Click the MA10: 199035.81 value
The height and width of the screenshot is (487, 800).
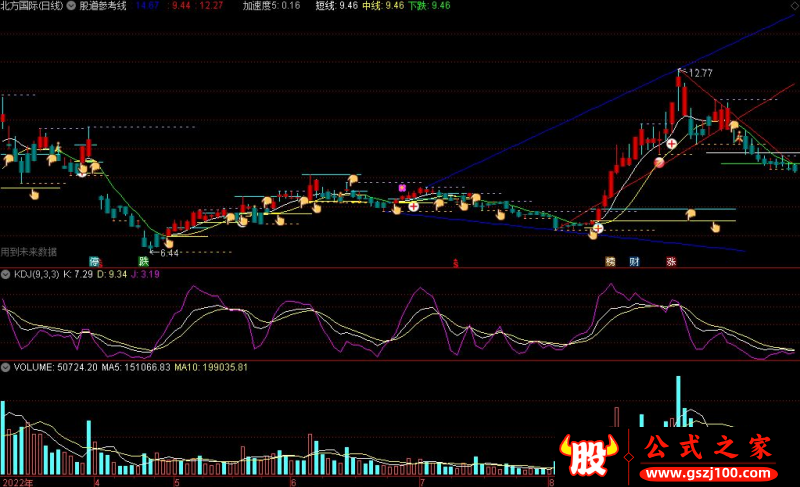pyautogui.click(x=211, y=367)
